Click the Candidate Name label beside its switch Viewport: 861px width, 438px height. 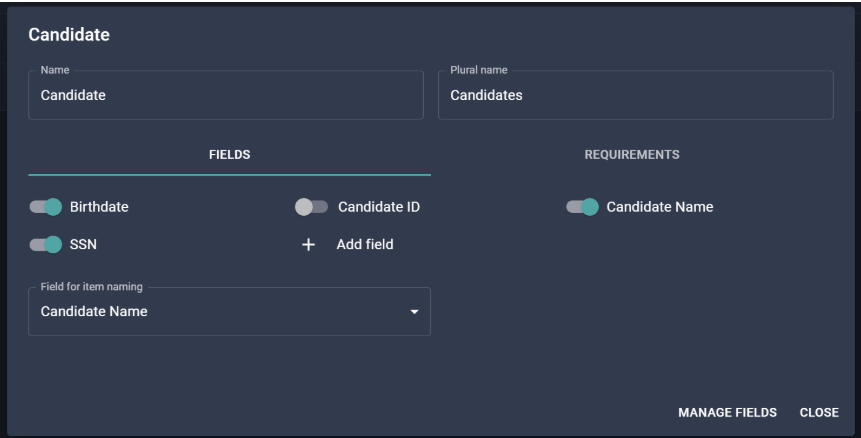pos(660,207)
